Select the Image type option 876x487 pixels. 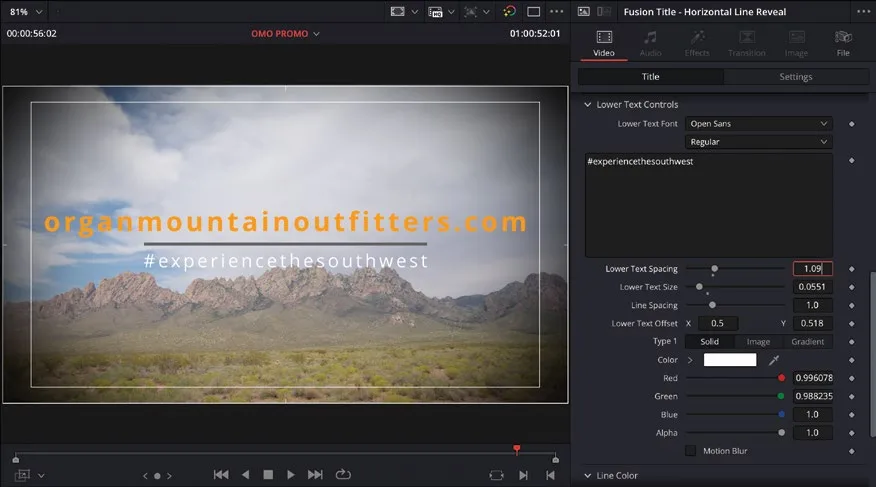(758, 341)
